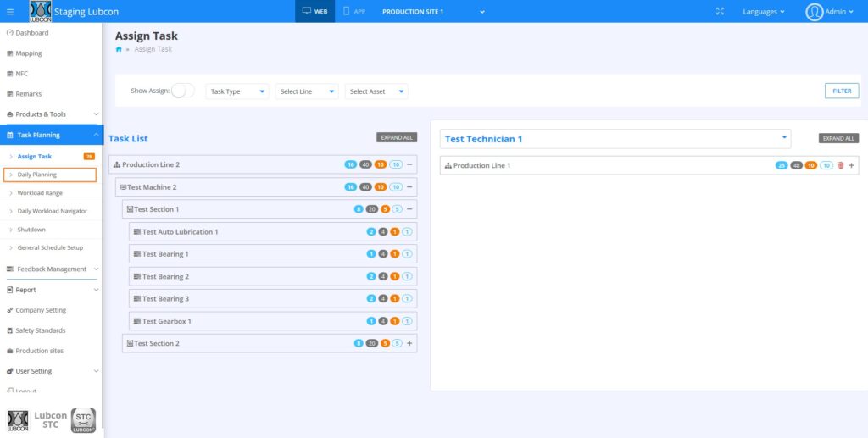This screenshot has width=868, height=438.
Task: Open the Task Type dropdown
Action: tap(237, 91)
